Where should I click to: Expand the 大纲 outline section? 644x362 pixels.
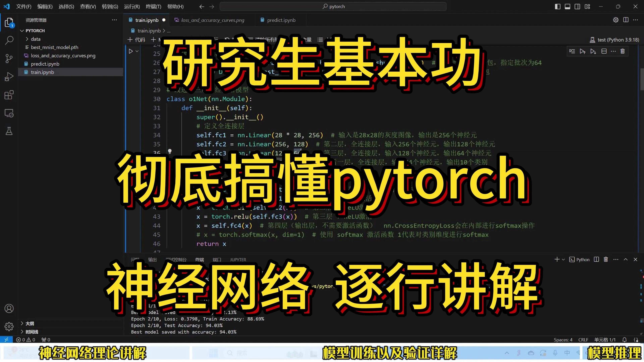[30, 323]
